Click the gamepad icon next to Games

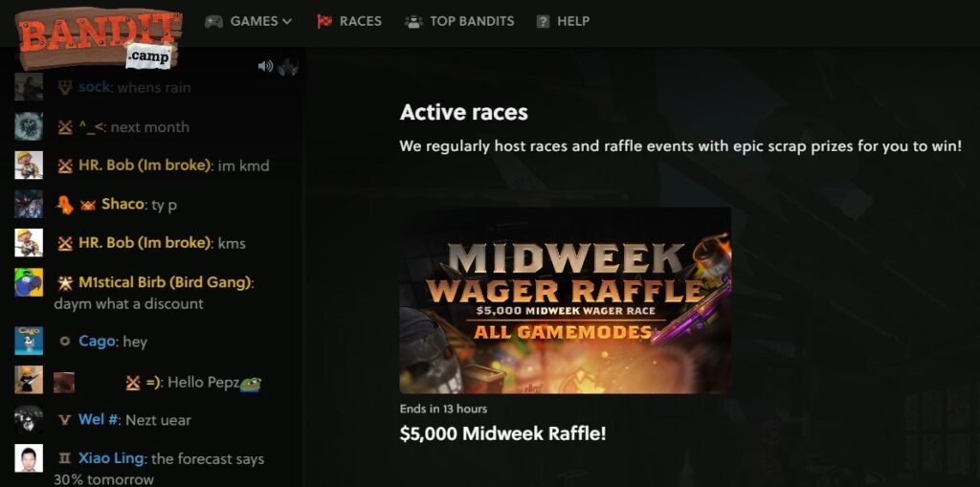click(213, 21)
